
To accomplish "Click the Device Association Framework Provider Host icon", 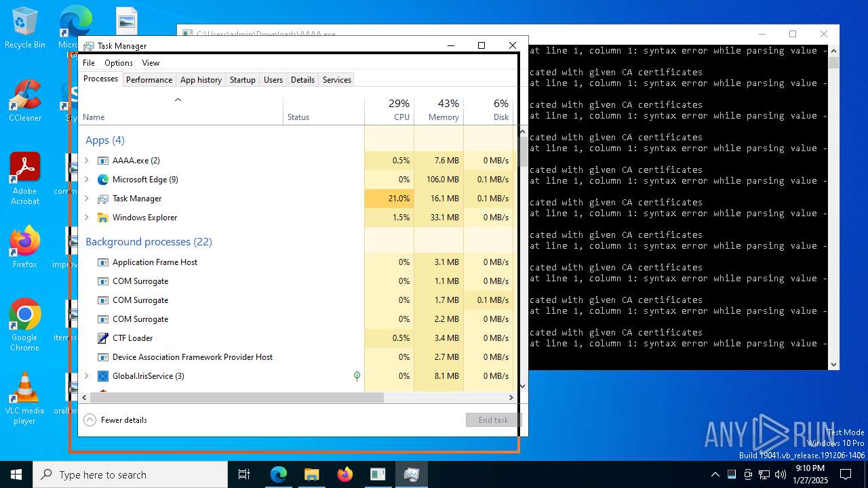I will (x=103, y=357).
